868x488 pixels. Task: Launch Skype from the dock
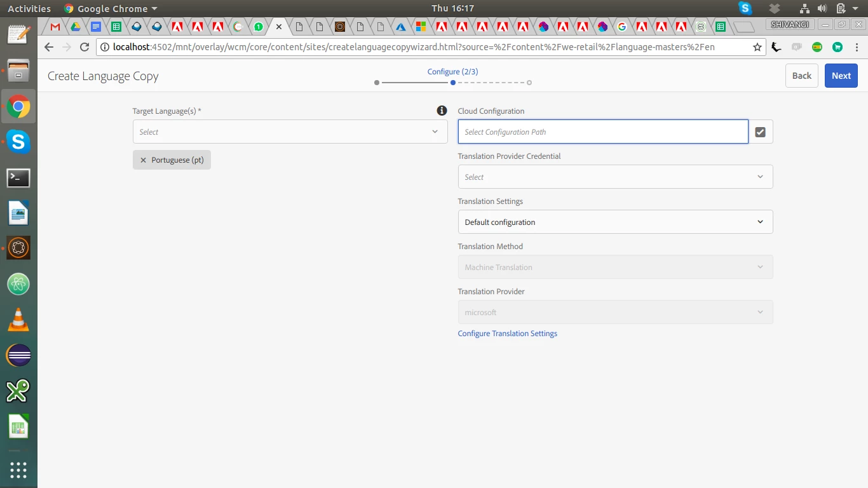(x=18, y=142)
